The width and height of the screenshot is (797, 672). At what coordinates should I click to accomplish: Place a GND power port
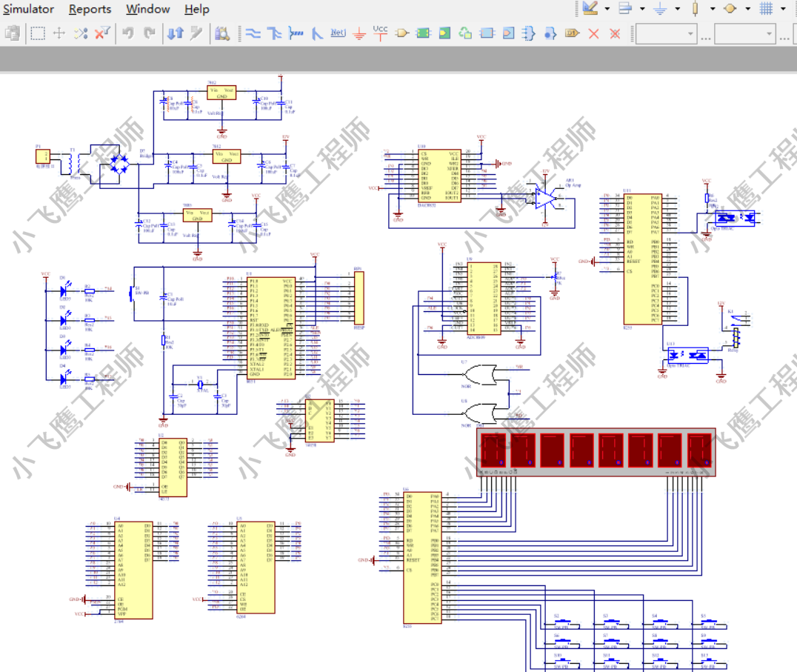pos(359,34)
